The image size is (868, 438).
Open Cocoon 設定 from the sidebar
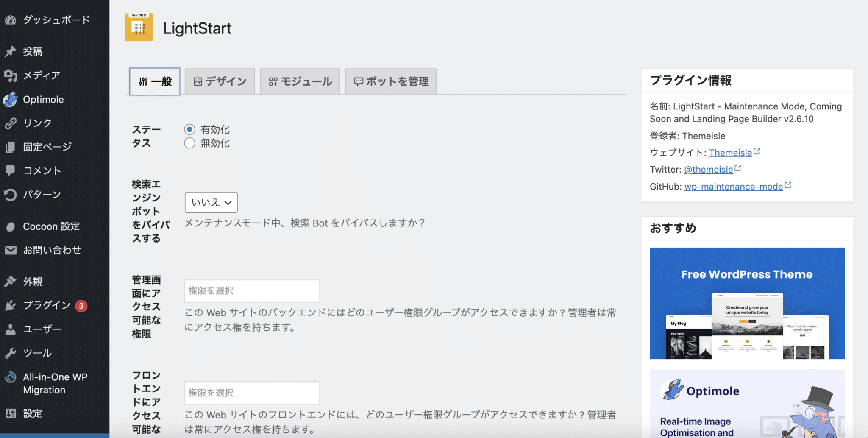pos(50,226)
